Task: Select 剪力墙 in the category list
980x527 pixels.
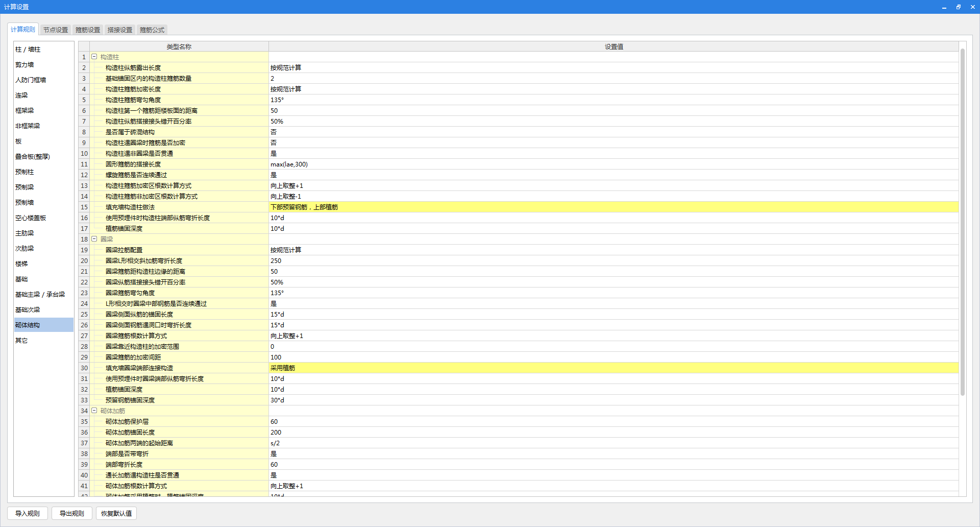Action: [x=44, y=65]
